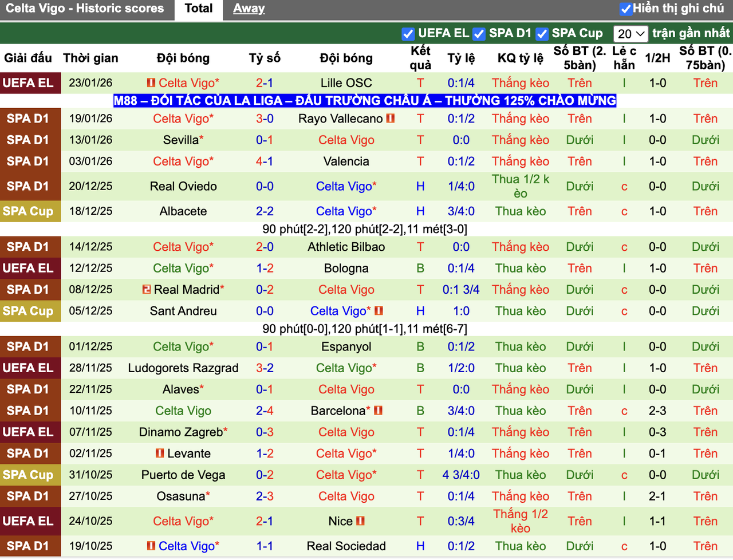
Task: Click the SPA Cup badge on 18/12/25 row
Action: 30,211
